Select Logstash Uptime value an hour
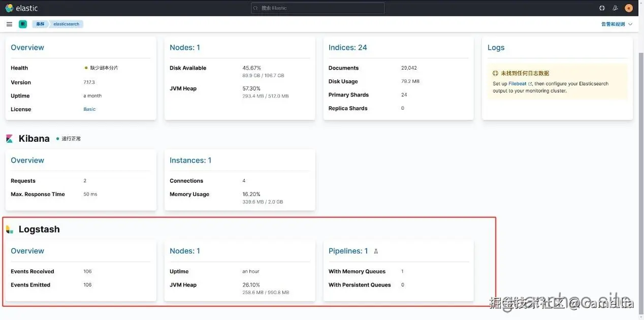This screenshot has width=644, height=320. point(251,272)
